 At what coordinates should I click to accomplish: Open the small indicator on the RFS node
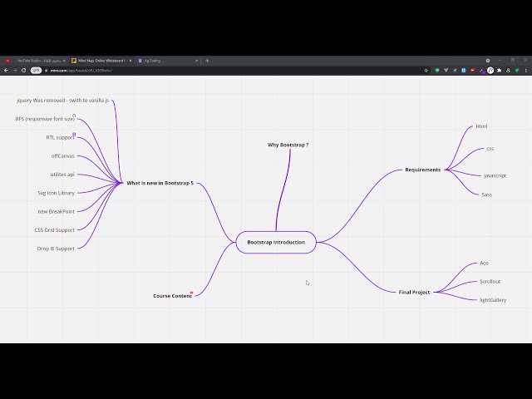tap(74, 116)
